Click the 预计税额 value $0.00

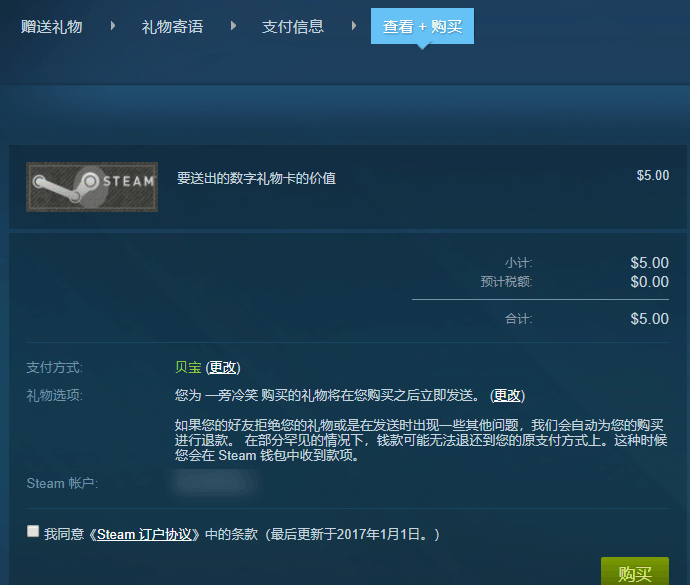coord(650,282)
